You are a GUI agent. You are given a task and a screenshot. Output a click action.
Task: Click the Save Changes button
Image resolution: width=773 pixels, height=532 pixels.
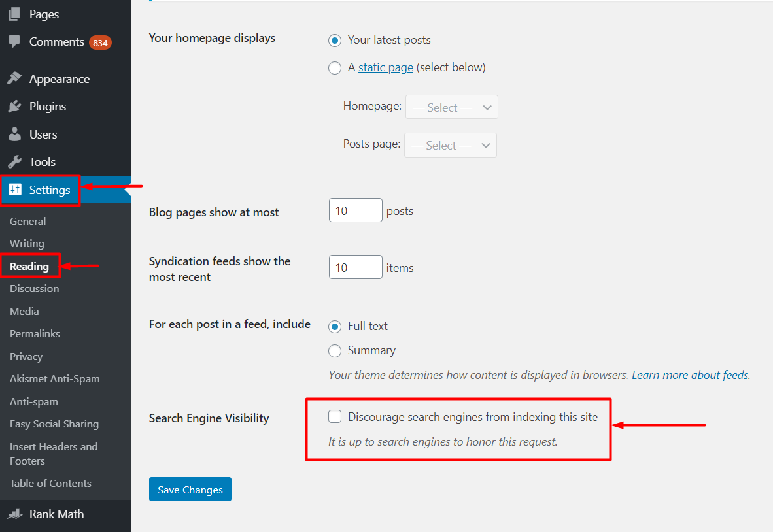coord(190,489)
